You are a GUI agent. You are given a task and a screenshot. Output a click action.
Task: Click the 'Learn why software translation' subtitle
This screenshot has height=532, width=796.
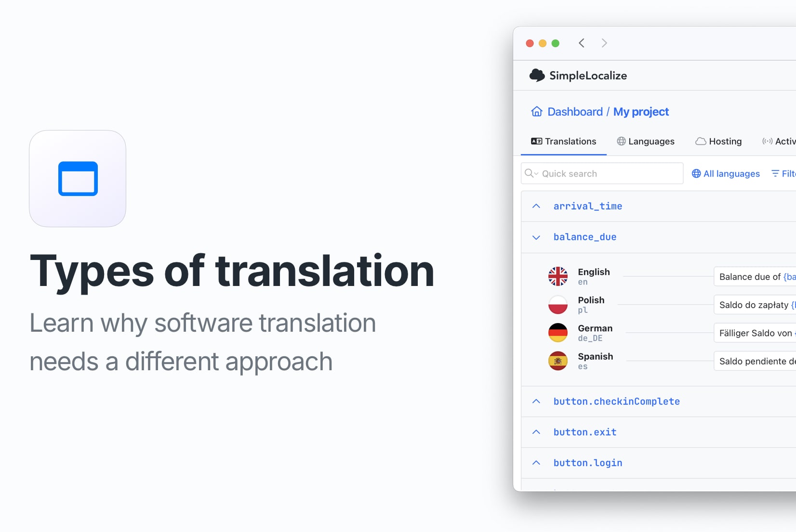[x=203, y=323]
